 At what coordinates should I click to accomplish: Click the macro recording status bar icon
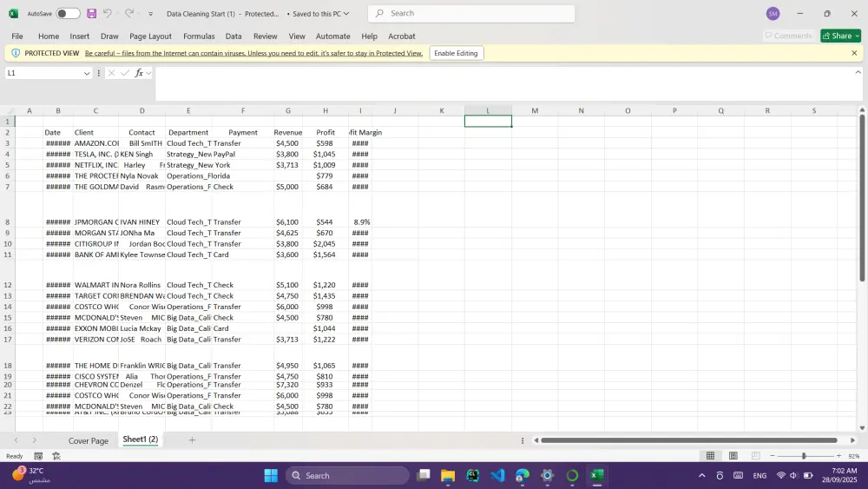[x=38, y=456]
